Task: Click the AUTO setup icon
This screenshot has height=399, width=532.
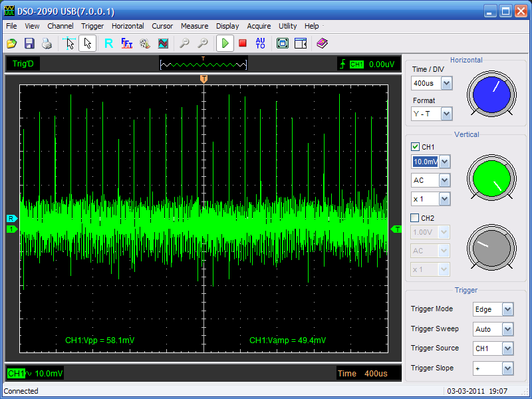Action: pyautogui.click(x=260, y=43)
